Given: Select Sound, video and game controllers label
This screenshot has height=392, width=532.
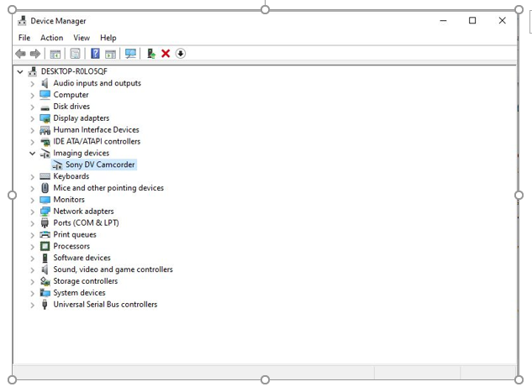Looking at the screenshot, I should coord(113,269).
